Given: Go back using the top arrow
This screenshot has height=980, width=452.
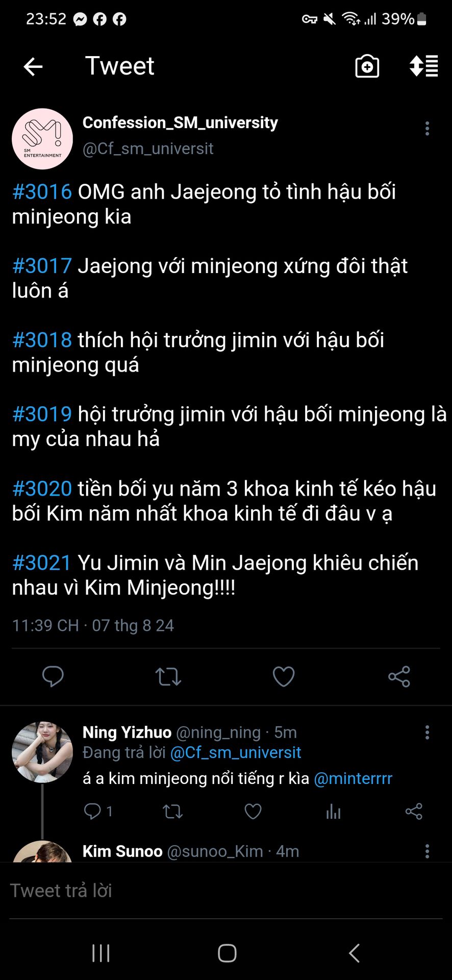Looking at the screenshot, I should click(x=33, y=66).
